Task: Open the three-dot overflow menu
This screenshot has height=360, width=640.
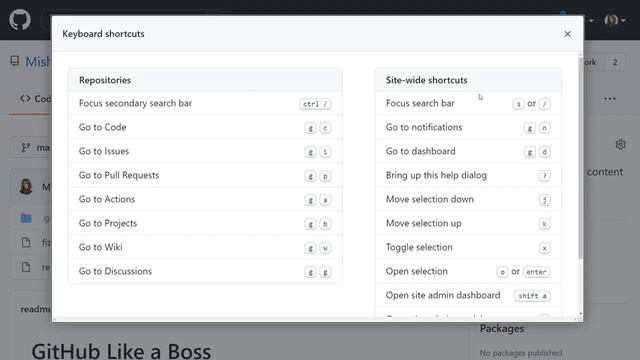Action: click(610, 99)
